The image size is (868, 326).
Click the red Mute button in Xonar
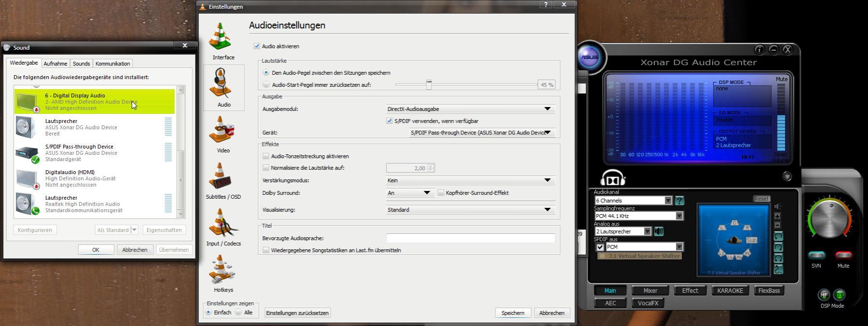tap(843, 255)
